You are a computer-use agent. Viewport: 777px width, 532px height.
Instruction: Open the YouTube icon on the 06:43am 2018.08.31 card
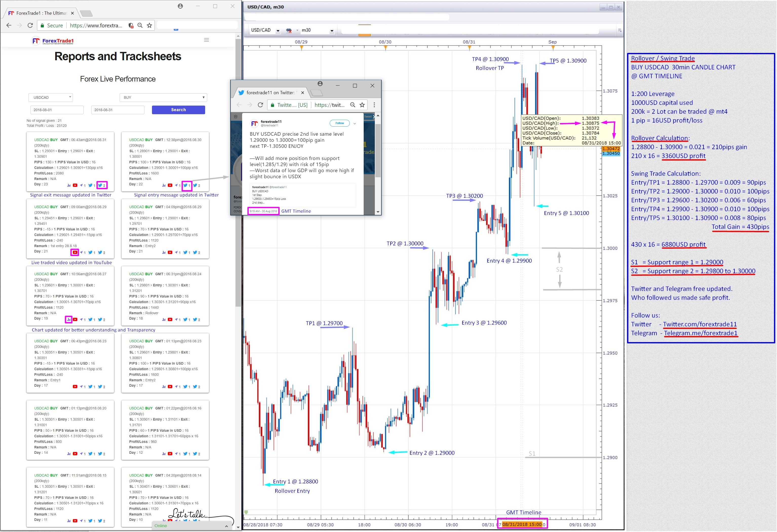click(75, 185)
